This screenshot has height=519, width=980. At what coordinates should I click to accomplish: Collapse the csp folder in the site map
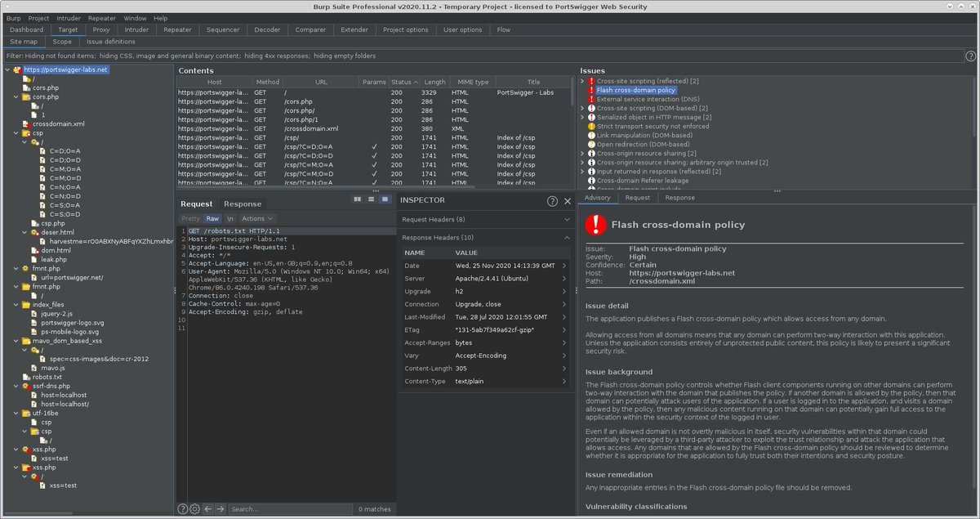coord(17,133)
